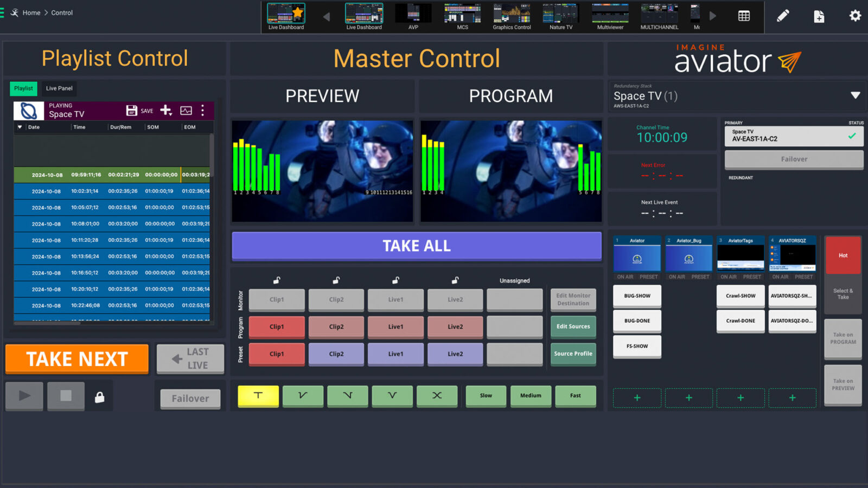
Task: Toggle the padlock above the Clip1 column
Action: click(277, 280)
